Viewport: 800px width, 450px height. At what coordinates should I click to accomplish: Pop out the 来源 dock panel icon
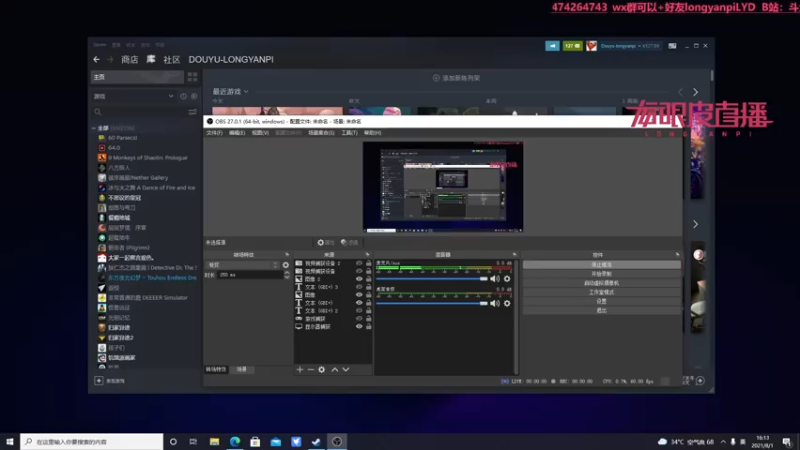(x=367, y=255)
